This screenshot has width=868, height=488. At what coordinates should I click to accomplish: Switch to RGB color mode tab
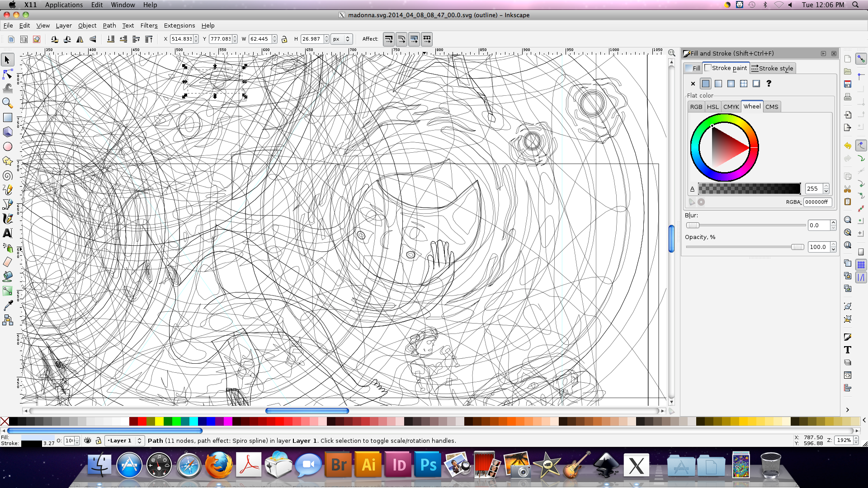pyautogui.click(x=696, y=107)
